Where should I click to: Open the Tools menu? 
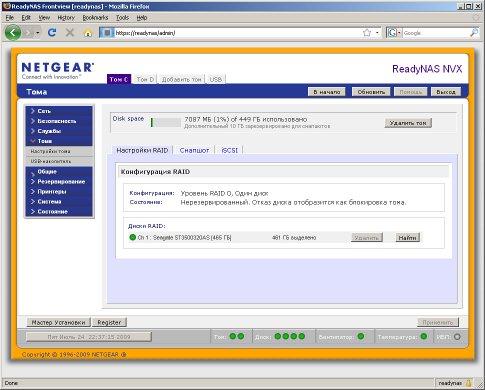[x=122, y=18]
